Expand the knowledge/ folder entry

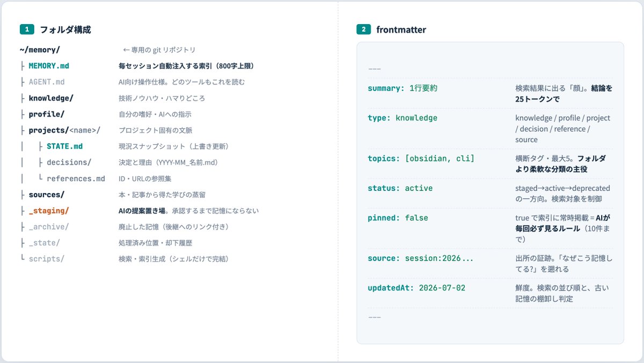[51, 98]
